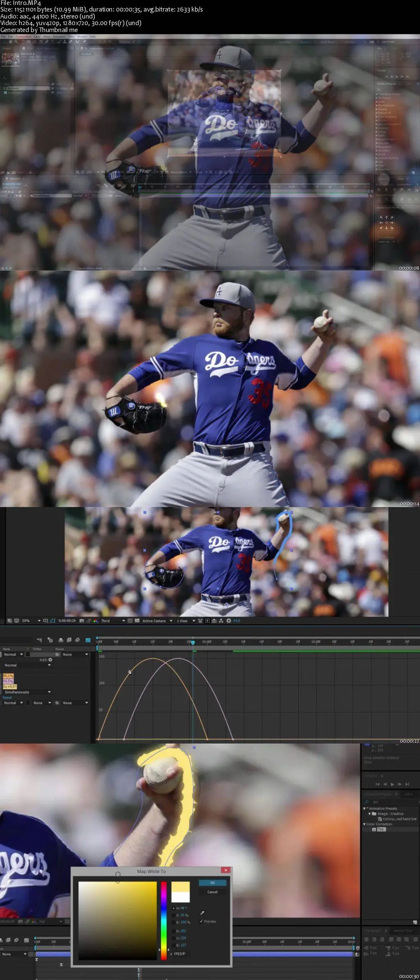420x980 pixels.
Task: Click the 95,1% property value
Action: [x=8, y=675]
